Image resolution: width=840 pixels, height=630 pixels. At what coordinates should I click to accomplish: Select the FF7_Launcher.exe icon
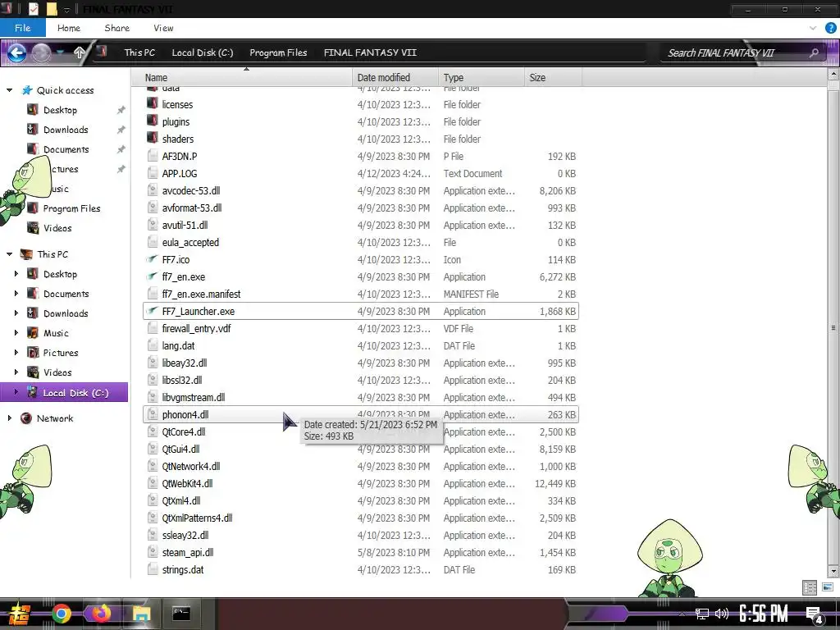click(x=153, y=311)
